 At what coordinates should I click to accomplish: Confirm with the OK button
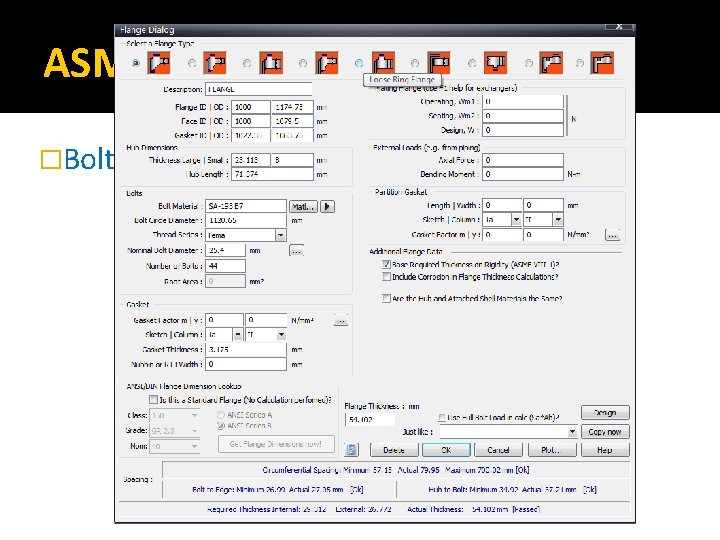tap(446, 450)
